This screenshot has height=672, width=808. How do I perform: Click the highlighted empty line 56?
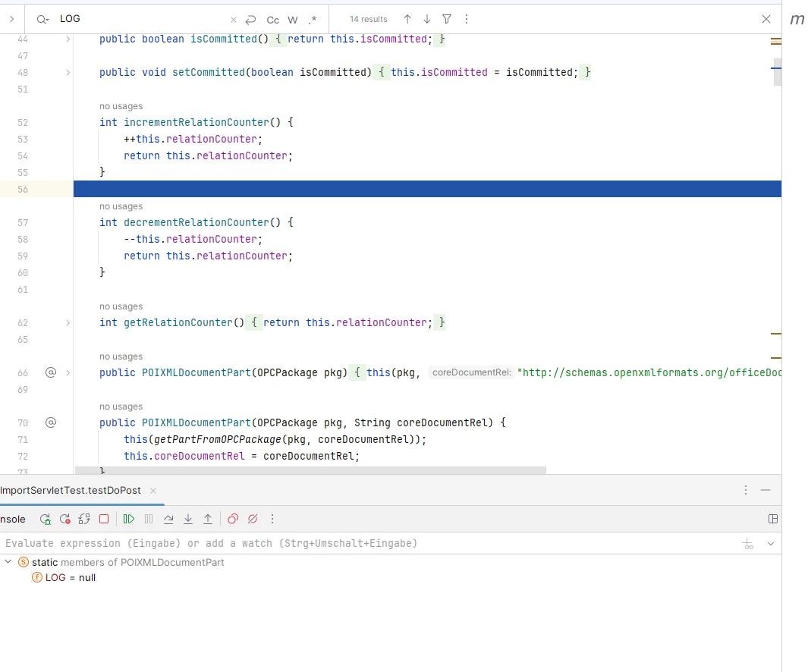pyautogui.click(x=427, y=189)
